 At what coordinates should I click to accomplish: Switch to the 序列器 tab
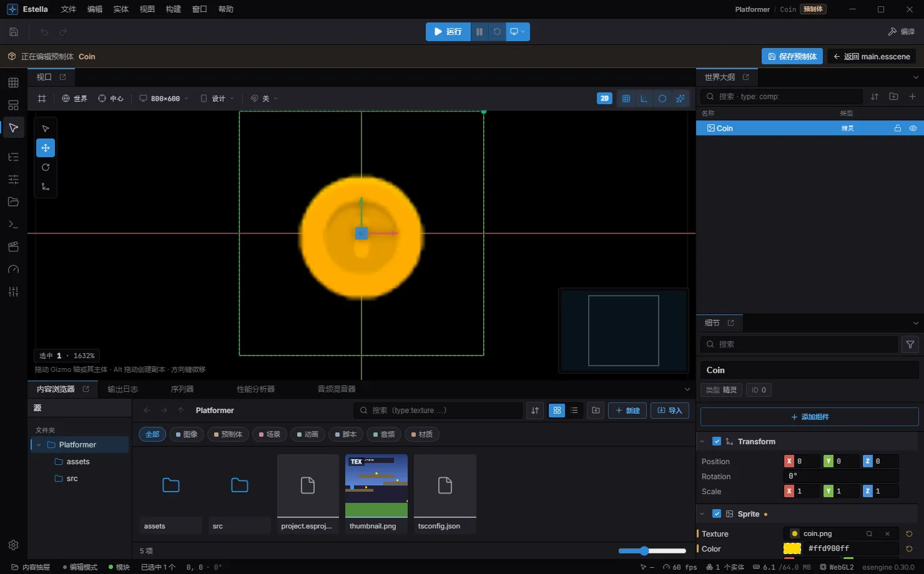tap(182, 389)
